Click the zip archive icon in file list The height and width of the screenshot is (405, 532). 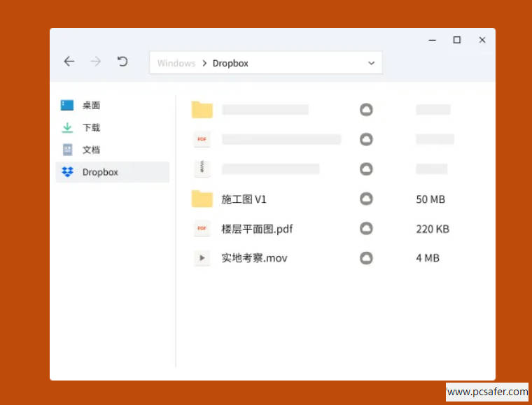click(202, 169)
